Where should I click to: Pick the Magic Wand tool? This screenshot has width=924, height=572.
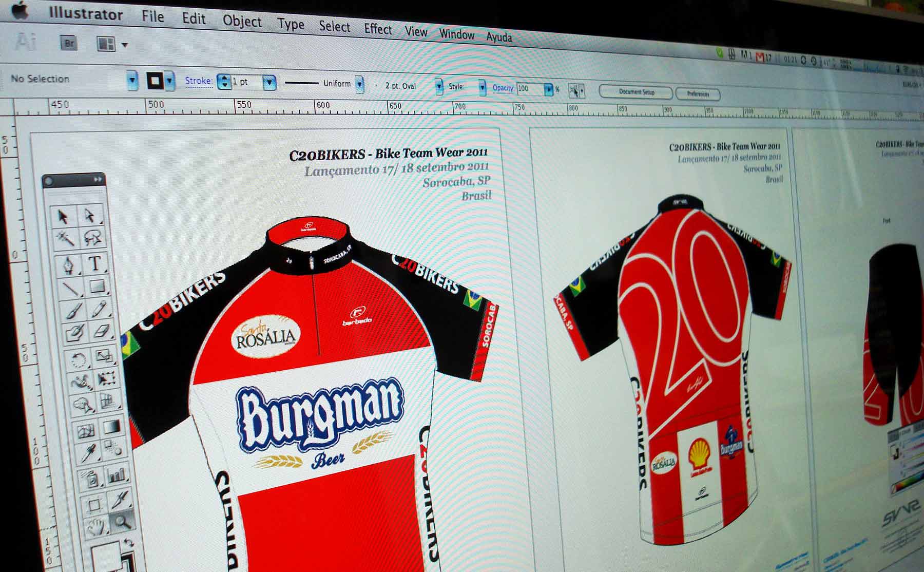[x=66, y=239]
